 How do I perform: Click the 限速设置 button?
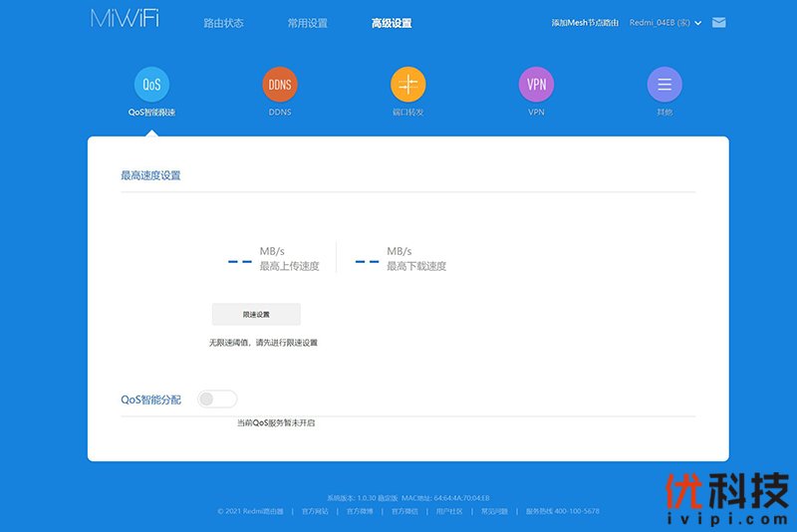click(256, 314)
